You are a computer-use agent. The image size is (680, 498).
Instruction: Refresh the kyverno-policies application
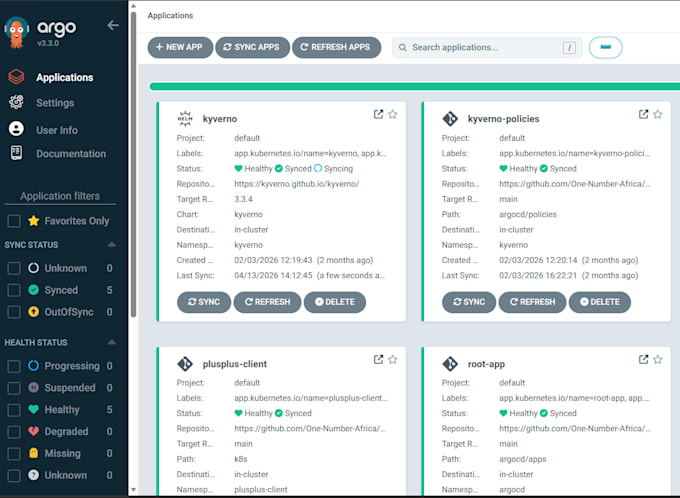click(x=533, y=302)
